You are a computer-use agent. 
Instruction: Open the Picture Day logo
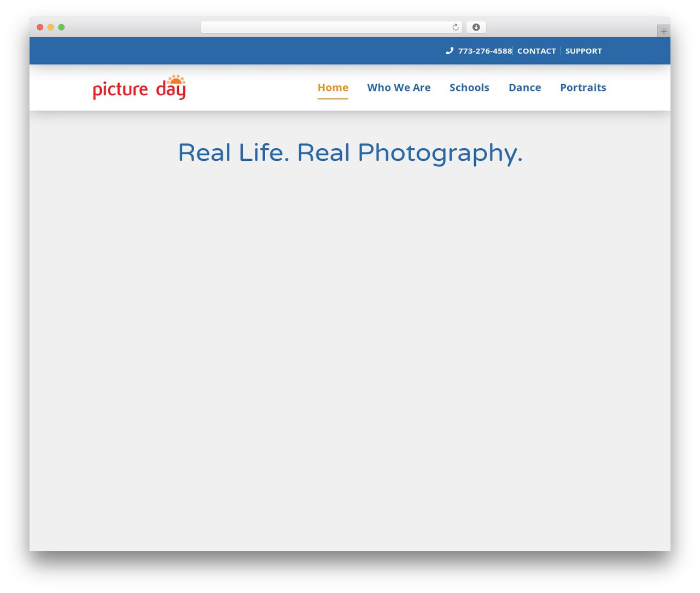tap(139, 88)
